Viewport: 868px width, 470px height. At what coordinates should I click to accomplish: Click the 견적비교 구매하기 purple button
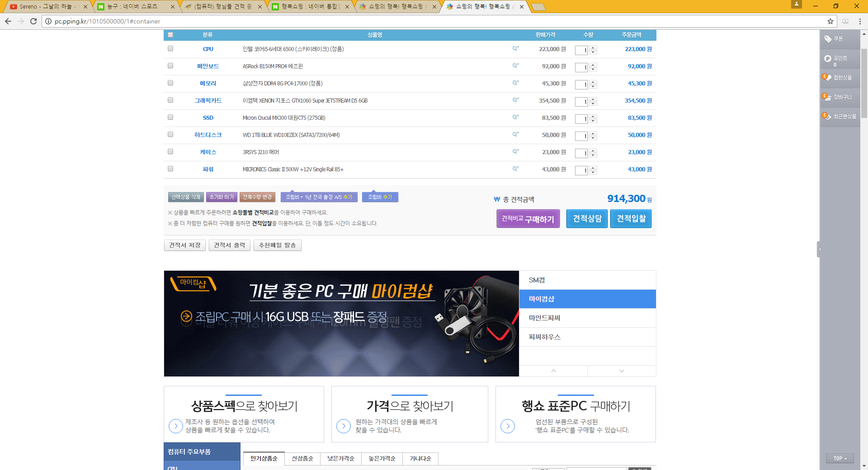point(528,219)
